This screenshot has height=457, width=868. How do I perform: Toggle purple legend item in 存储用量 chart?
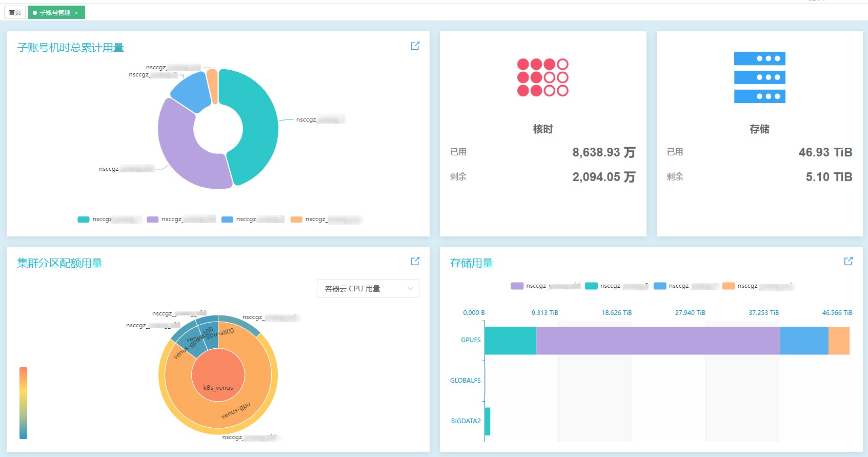pyautogui.click(x=517, y=286)
